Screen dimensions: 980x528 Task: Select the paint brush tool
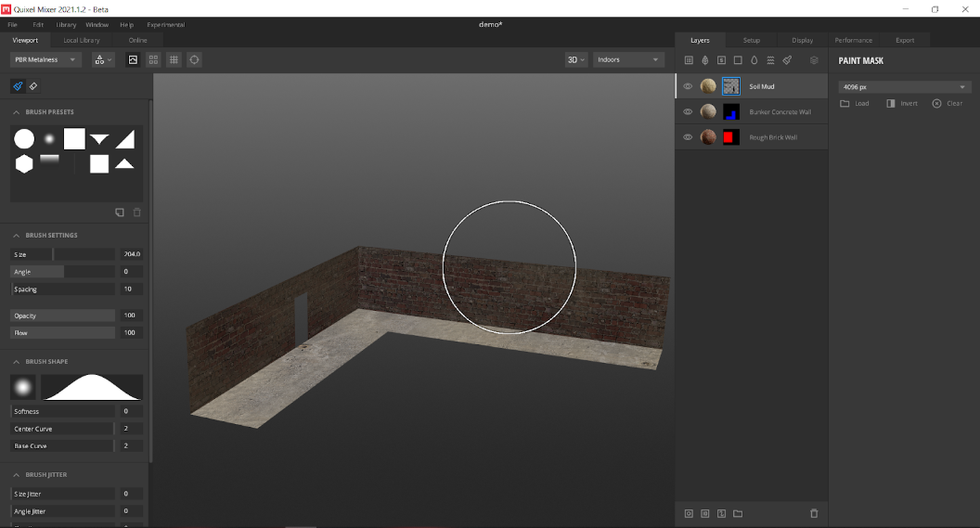[18, 86]
